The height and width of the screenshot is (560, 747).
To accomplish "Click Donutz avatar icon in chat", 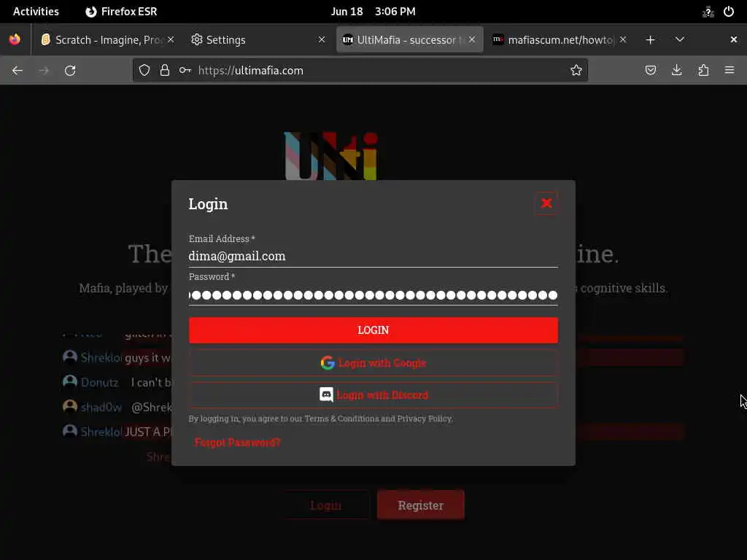I will pyautogui.click(x=70, y=381).
